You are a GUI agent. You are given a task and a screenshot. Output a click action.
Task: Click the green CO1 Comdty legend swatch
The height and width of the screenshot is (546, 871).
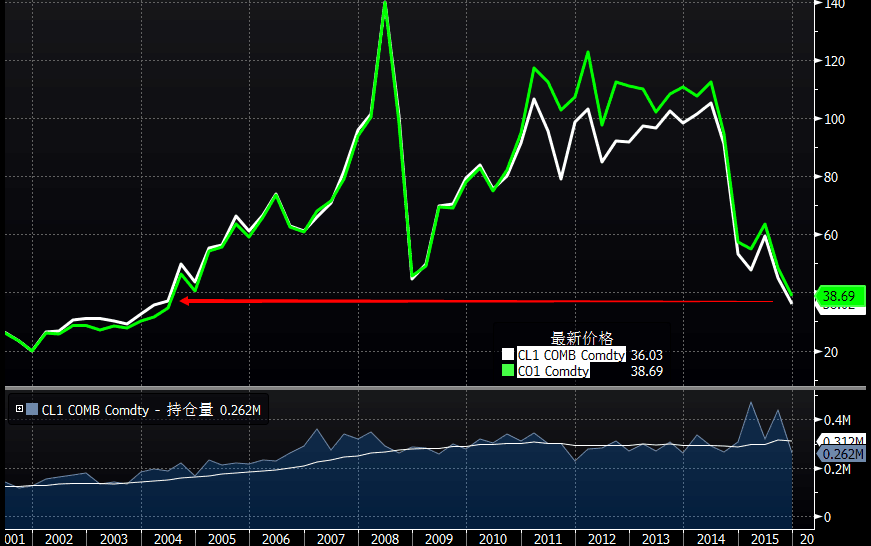[x=508, y=370]
